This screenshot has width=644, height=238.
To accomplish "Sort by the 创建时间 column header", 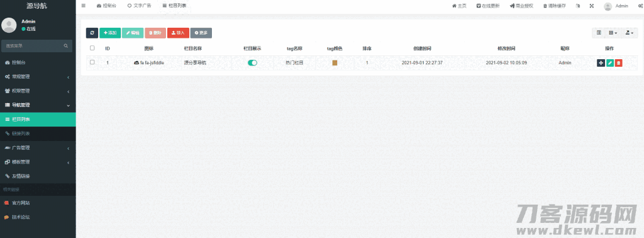I will 422,48.
